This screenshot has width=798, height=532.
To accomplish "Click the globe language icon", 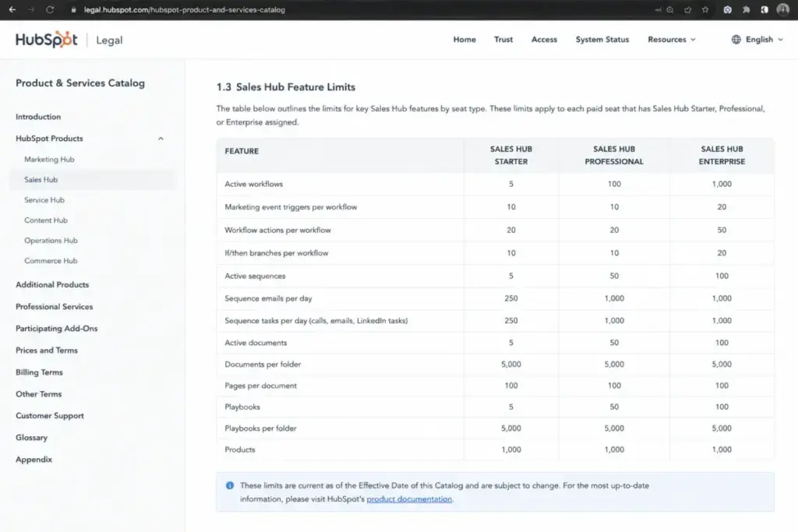I will [x=736, y=39].
